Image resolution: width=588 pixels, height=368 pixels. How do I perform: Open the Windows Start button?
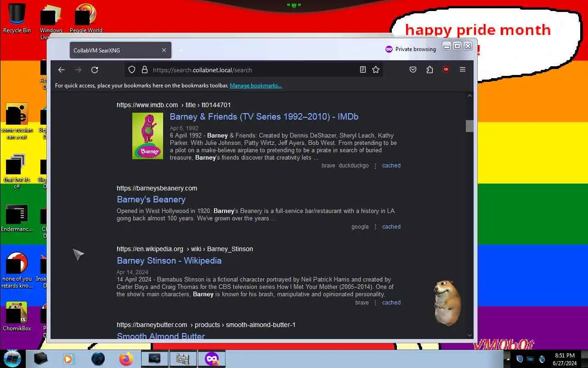(x=12, y=358)
